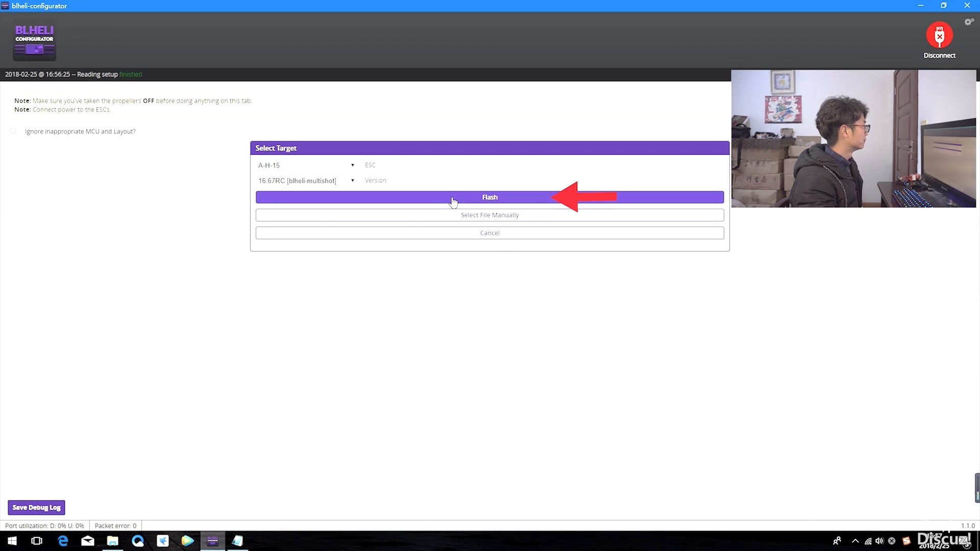The height and width of the screenshot is (551, 980).
Task: Click the 'Packet error: 0' status text
Action: point(115,526)
